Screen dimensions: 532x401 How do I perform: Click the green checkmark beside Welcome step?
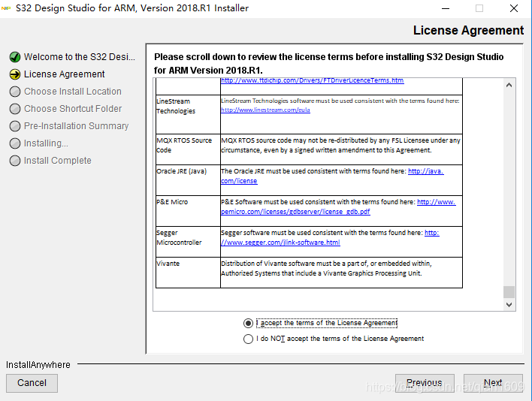14,57
